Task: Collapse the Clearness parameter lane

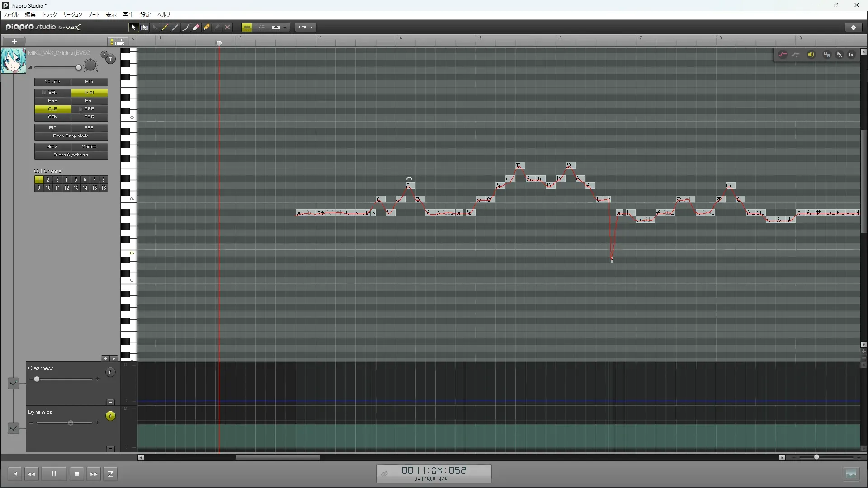Action: [110, 402]
